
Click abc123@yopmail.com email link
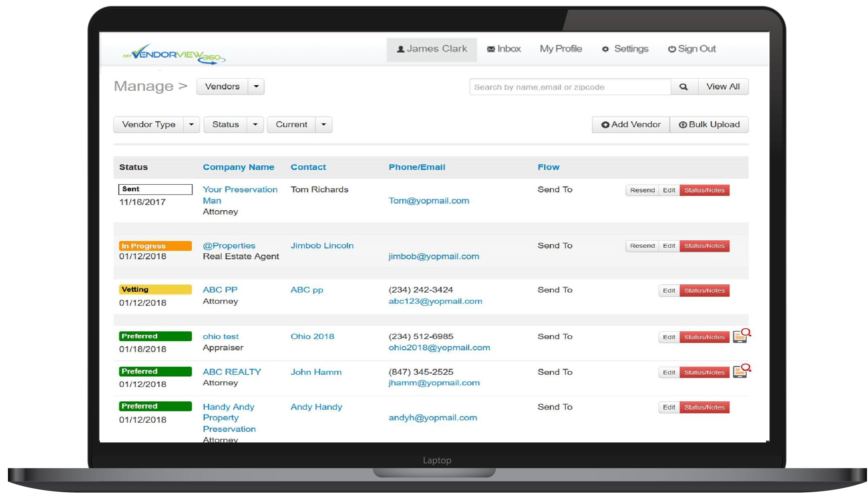click(436, 301)
